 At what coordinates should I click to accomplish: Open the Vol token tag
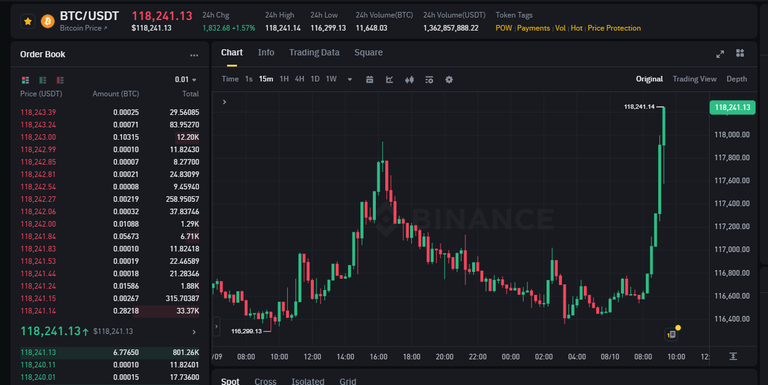tap(560, 28)
